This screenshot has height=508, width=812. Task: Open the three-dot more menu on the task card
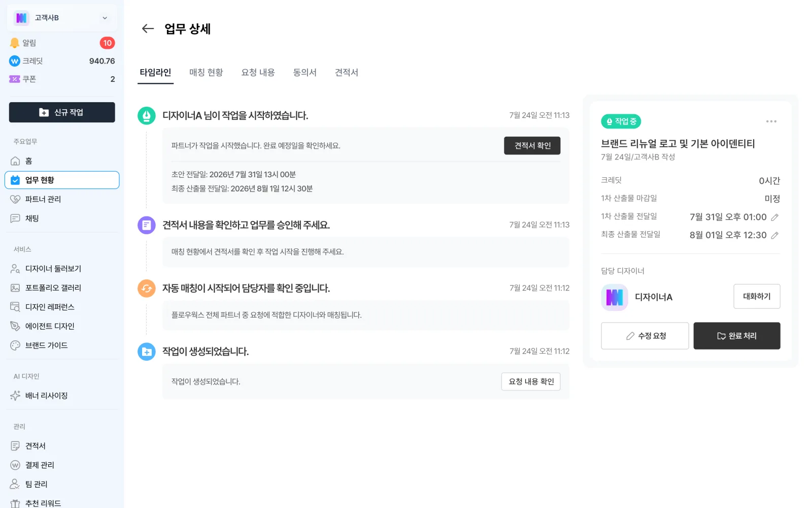(771, 121)
